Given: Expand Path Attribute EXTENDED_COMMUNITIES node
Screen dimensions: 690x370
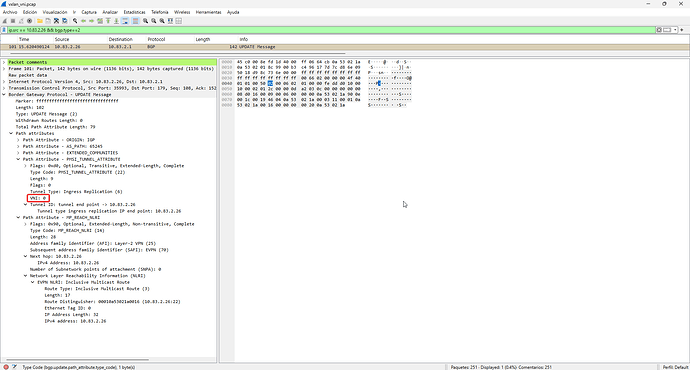Looking at the screenshot, I should [x=18, y=153].
